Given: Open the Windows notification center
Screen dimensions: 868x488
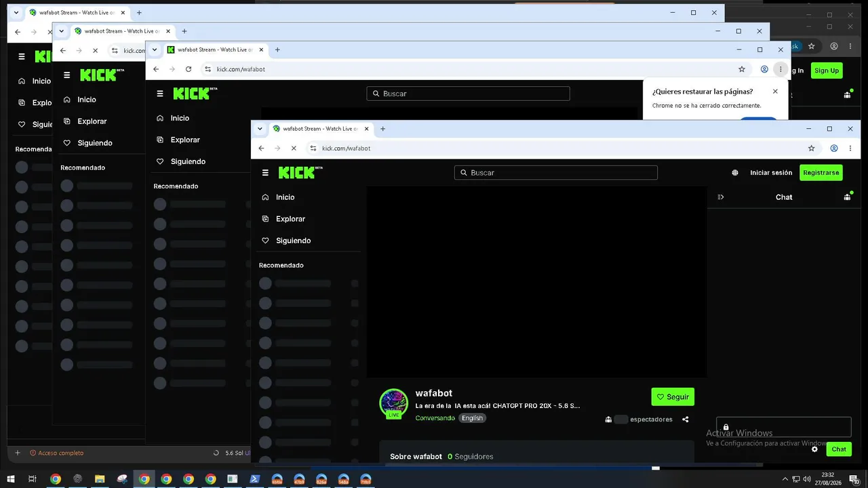Looking at the screenshot, I should click(x=854, y=479).
